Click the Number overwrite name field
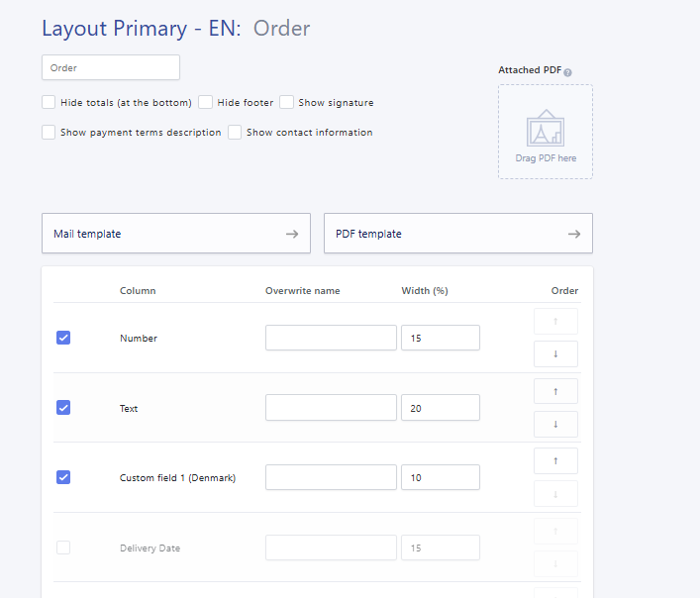The height and width of the screenshot is (598, 700). (331, 338)
